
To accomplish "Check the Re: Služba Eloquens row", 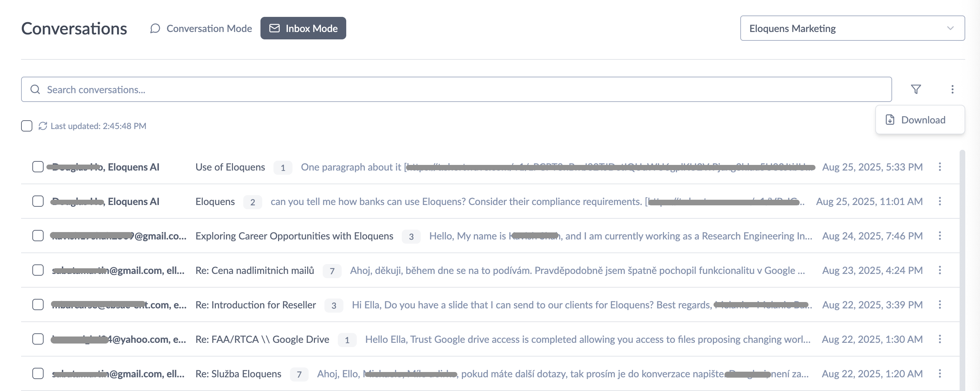I will point(38,373).
